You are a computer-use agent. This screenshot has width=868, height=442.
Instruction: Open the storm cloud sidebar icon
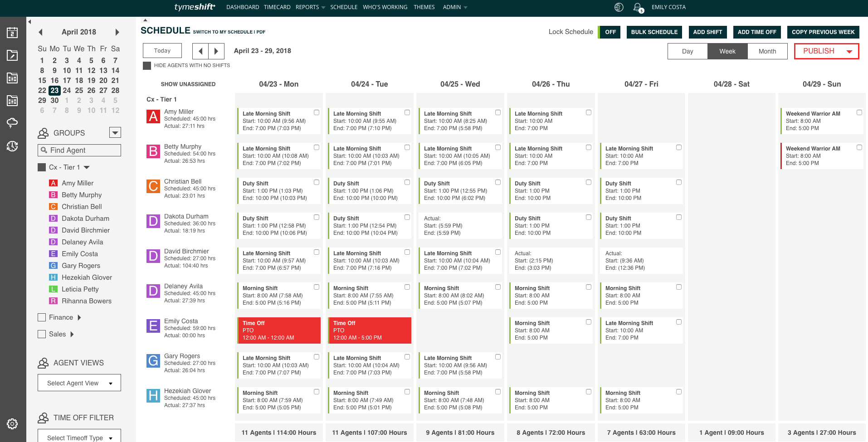coord(12,123)
